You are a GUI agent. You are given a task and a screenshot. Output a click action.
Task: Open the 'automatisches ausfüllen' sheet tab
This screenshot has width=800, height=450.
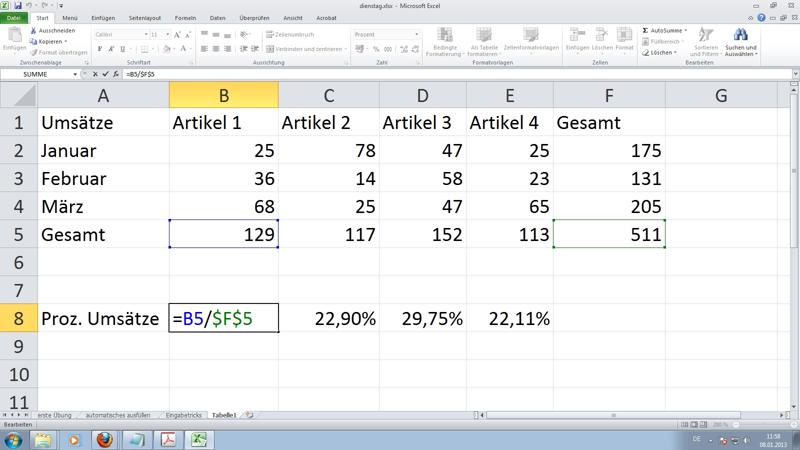coord(118,415)
